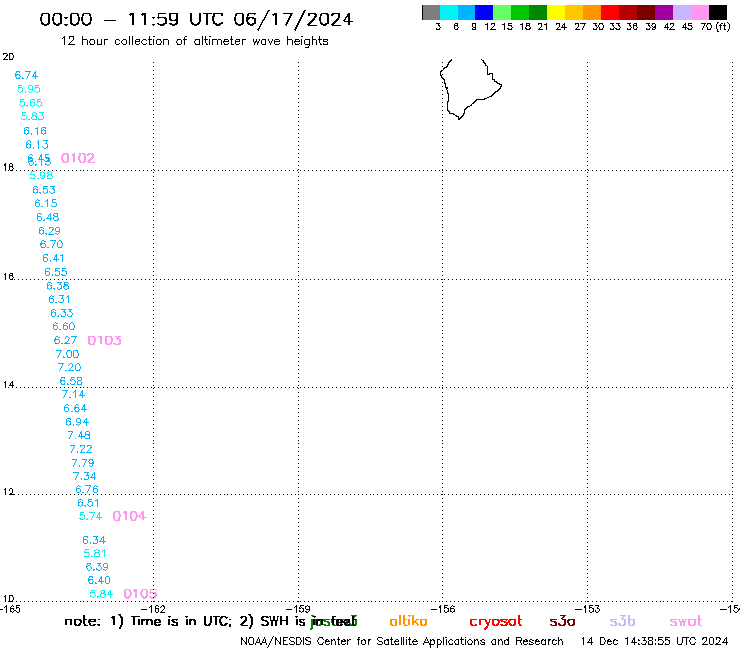Click the timestamp '14 Dec 14:38:55 UTC 2024'

coord(655,641)
